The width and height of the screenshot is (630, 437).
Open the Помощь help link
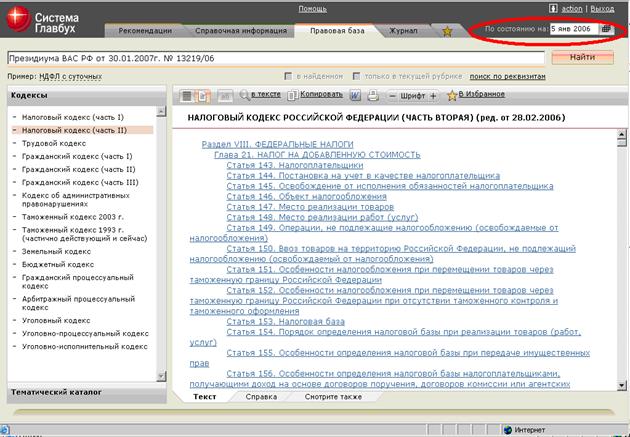pos(313,9)
